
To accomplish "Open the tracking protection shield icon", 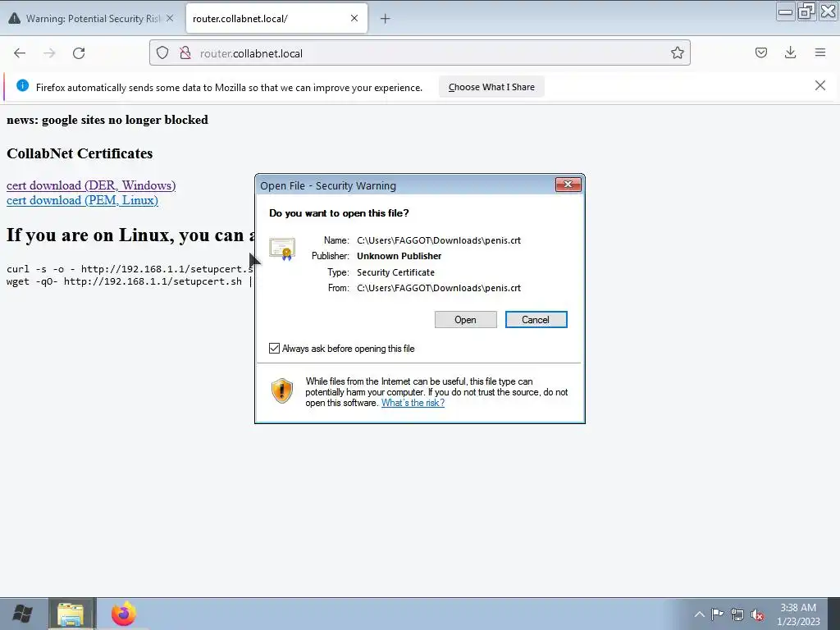I will [x=162, y=53].
